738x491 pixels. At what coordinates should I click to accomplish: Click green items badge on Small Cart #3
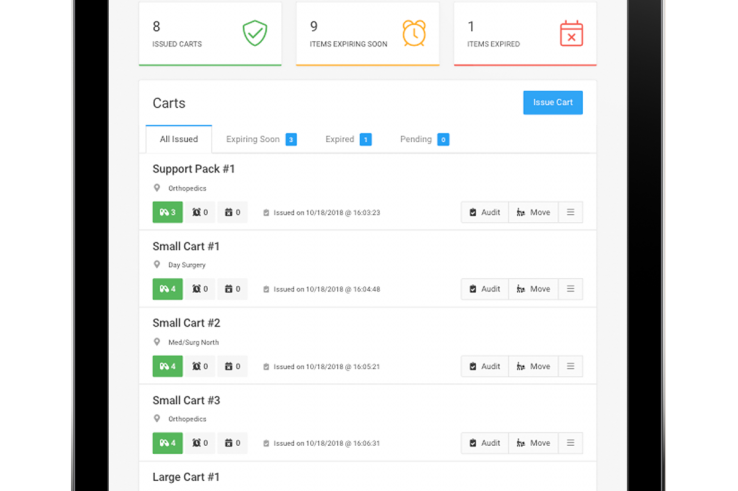(x=168, y=443)
